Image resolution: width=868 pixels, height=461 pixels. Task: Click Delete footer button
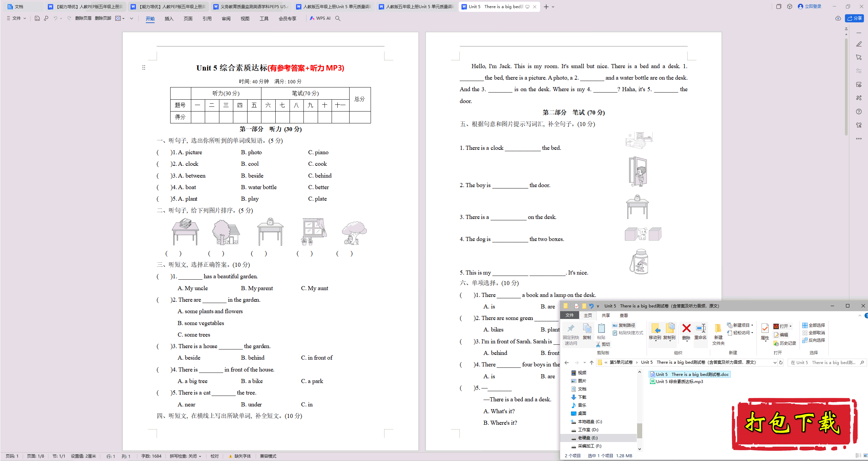[103, 18]
